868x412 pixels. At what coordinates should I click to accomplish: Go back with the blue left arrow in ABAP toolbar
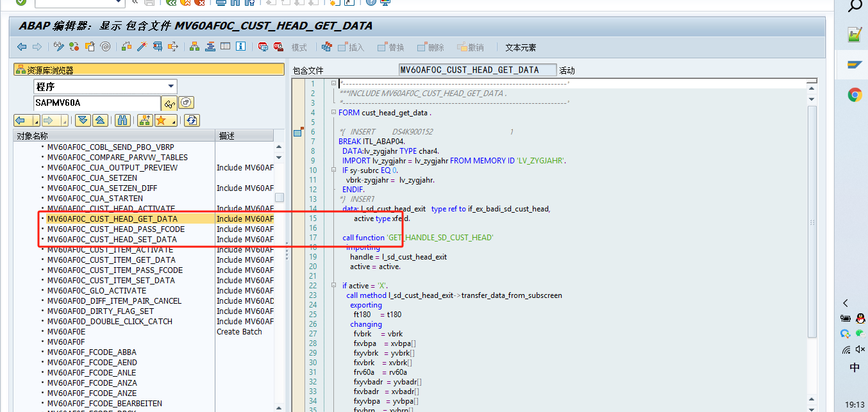[x=22, y=47]
